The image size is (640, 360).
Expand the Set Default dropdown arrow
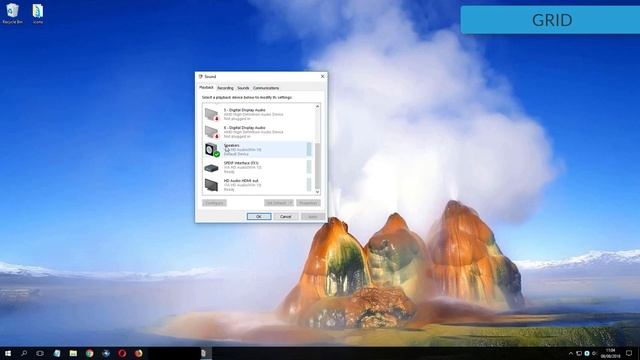pos(291,203)
